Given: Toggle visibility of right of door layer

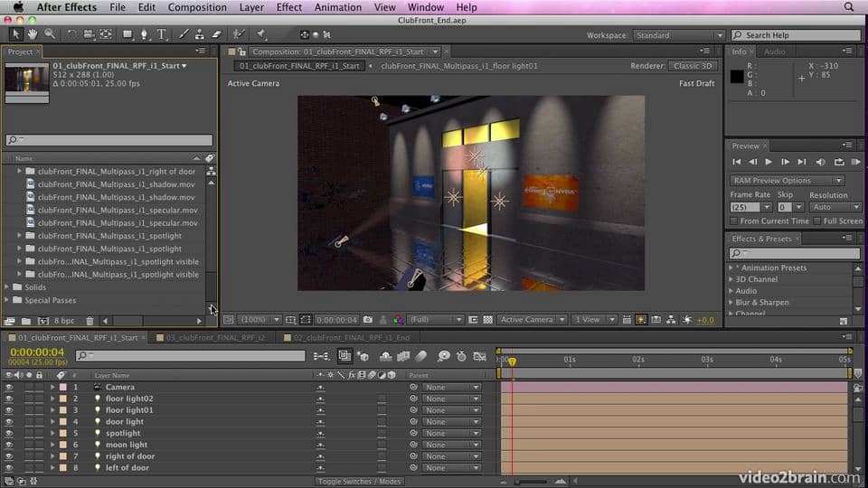Looking at the screenshot, I should click(9, 456).
